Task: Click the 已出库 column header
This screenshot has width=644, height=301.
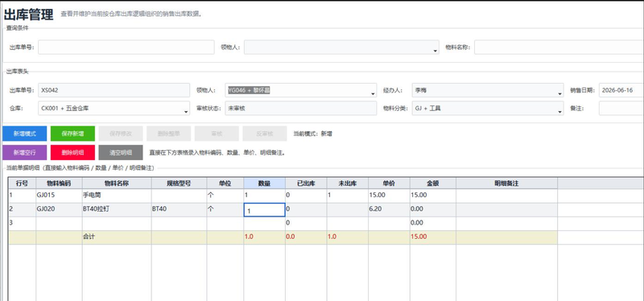Action: (x=306, y=183)
